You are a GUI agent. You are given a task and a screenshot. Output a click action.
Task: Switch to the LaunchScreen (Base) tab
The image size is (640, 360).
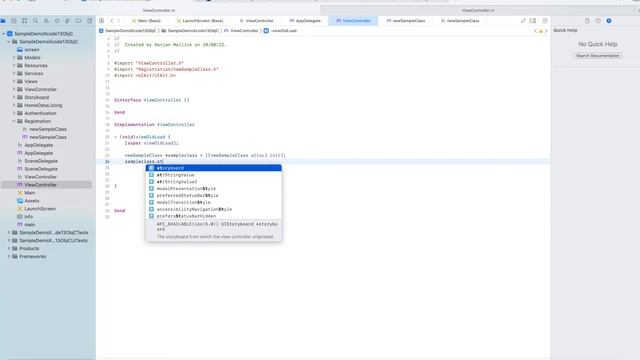click(x=200, y=20)
